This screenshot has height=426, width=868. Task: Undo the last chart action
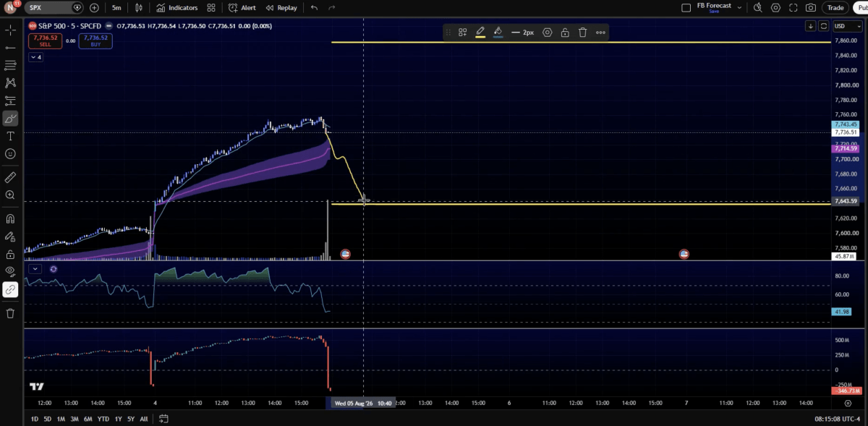tap(313, 7)
